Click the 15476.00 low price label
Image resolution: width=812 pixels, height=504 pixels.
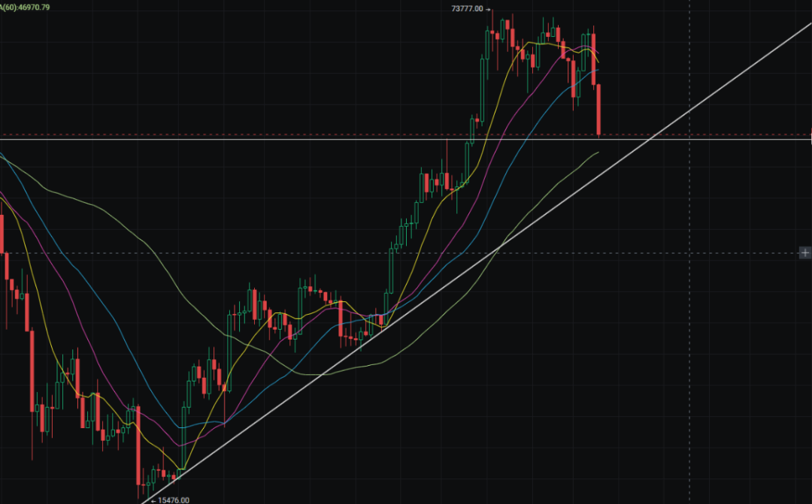[x=174, y=499]
